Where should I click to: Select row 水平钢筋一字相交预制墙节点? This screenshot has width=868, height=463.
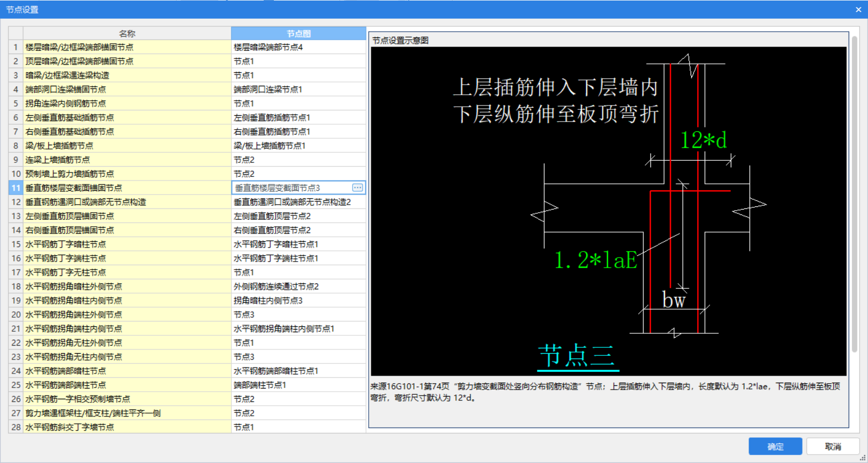tap(127, 399)
